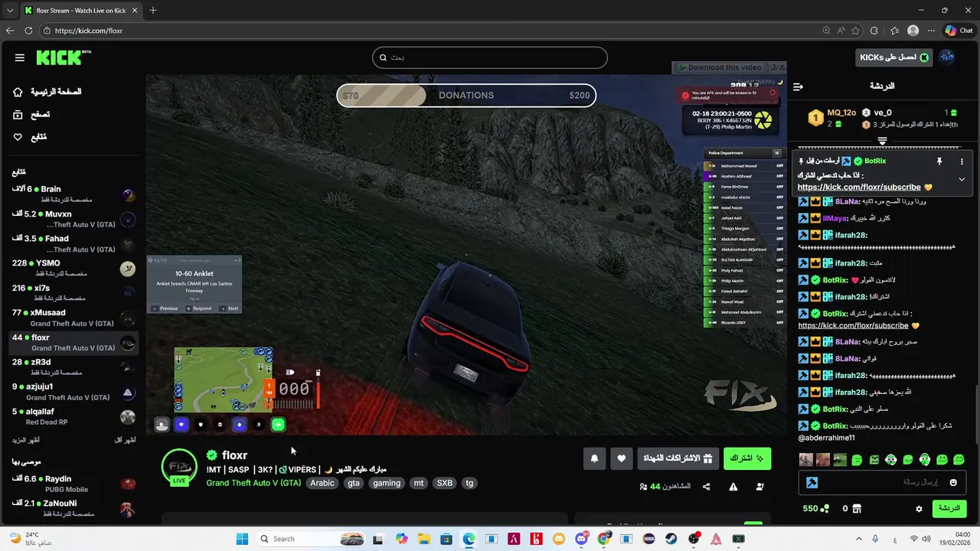980x551 pixels.
Task: Select the gta tag
Action: 354,483
